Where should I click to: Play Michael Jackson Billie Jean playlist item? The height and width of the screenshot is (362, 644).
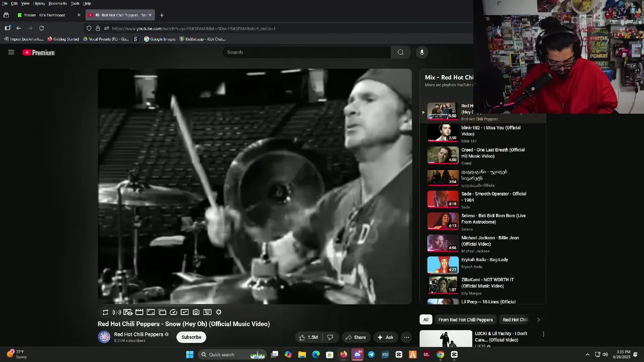(x=483, y=244)
